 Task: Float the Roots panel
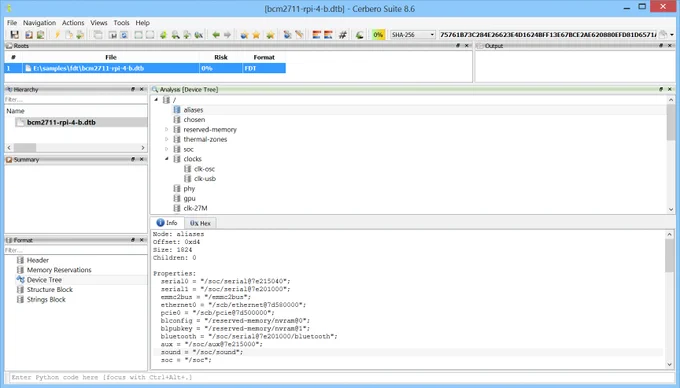coord(458,46)
